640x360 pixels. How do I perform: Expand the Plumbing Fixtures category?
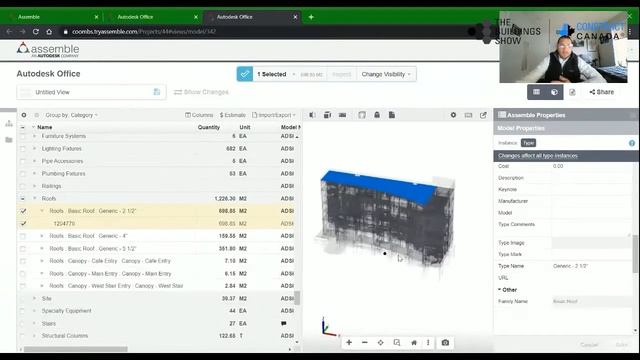coord(34,173)
